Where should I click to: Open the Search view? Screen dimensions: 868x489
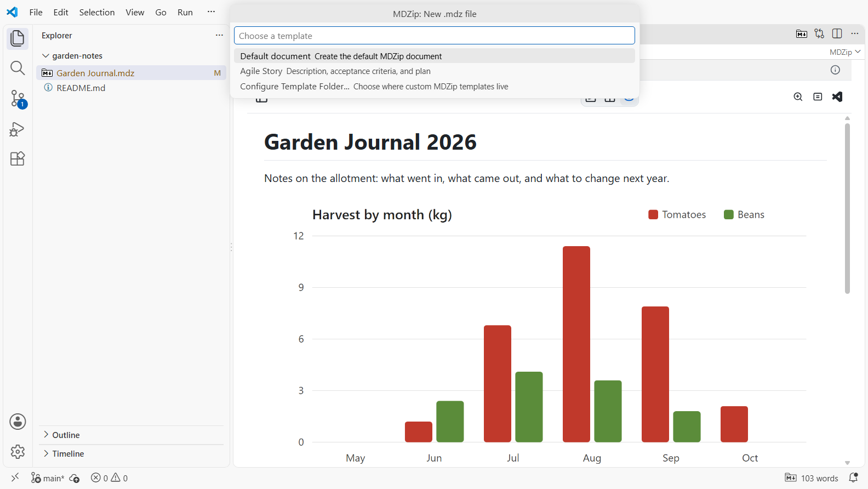18,68
